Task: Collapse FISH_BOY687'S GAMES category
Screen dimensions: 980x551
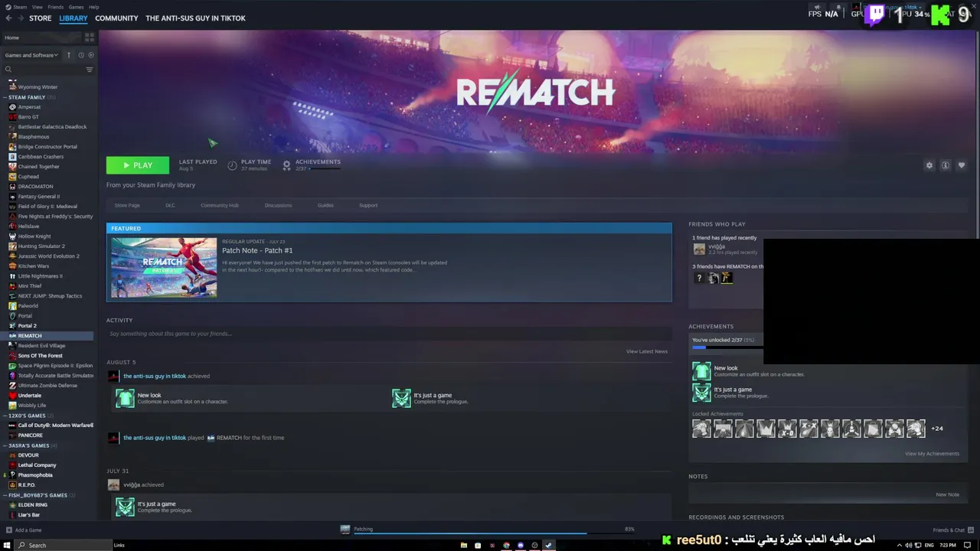Action: coord(5,495)
